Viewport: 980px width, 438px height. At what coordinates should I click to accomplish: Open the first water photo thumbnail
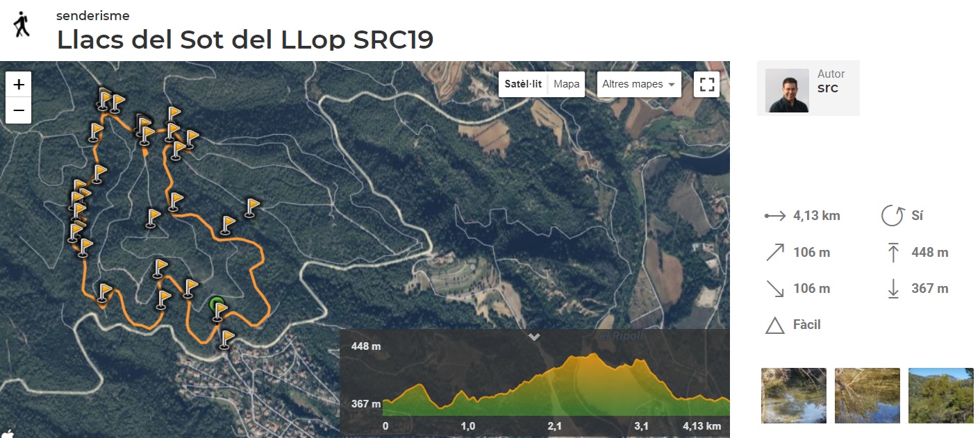(x=794, y=395)
